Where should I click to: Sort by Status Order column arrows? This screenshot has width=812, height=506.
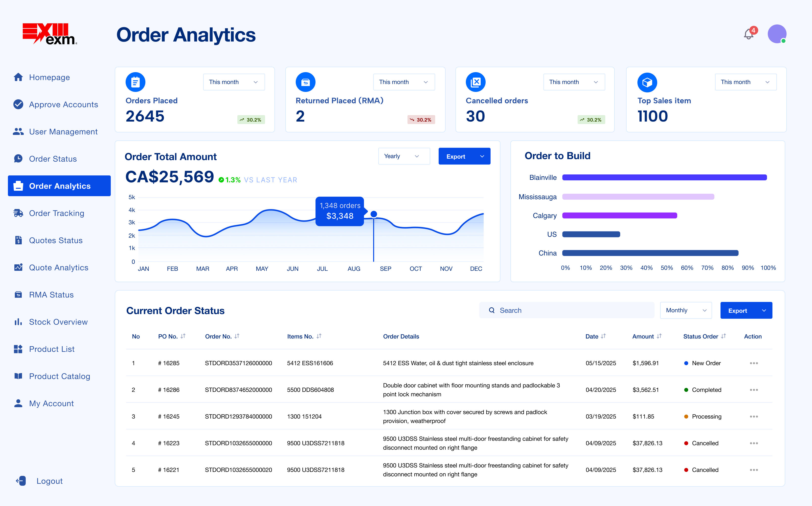pos(723,336)
